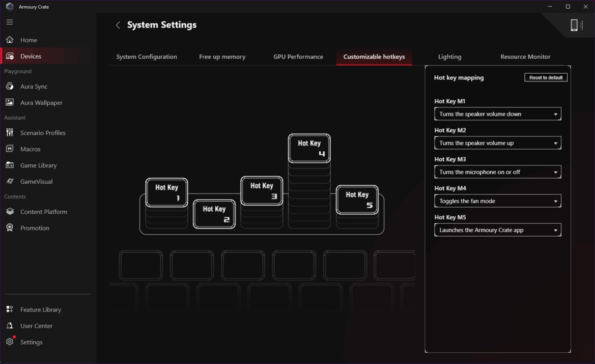Select the Hot Key 3 keycap
595x364 pixels.
(x=262, y=191)
